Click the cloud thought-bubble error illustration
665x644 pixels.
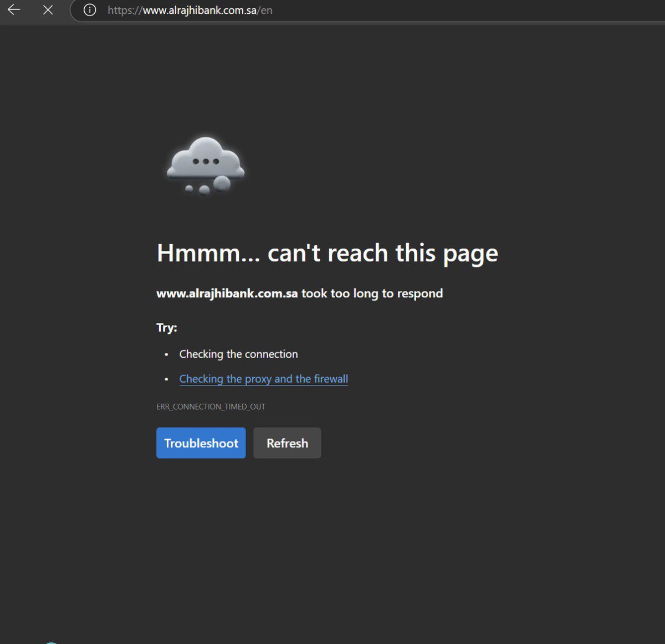206,166
